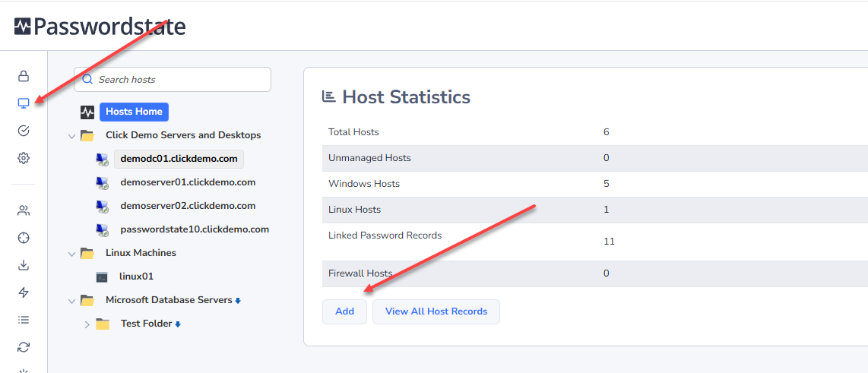Click the Linux Machines folder icon
Viewport: 868px width, 373px height.
pyautogui.click(x=87, y=253)
